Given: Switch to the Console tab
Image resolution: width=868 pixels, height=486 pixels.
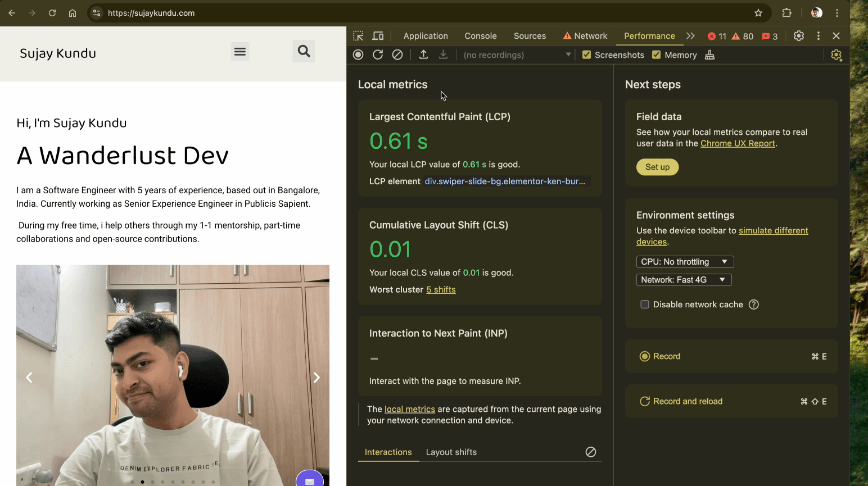Looking at the screenshot, I should point(480,35).
